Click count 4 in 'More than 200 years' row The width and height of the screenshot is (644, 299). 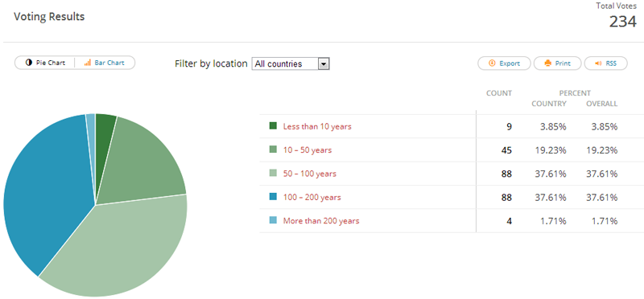(x=510, y=221)
